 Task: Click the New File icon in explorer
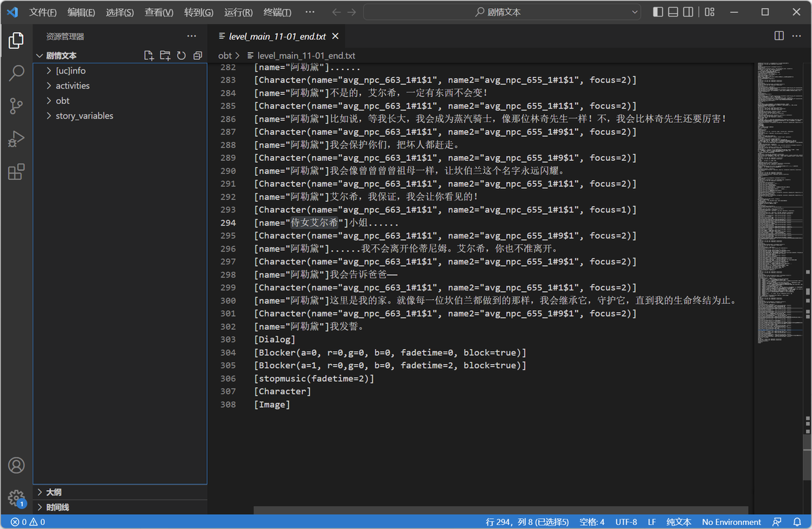[x=149, y=55]
